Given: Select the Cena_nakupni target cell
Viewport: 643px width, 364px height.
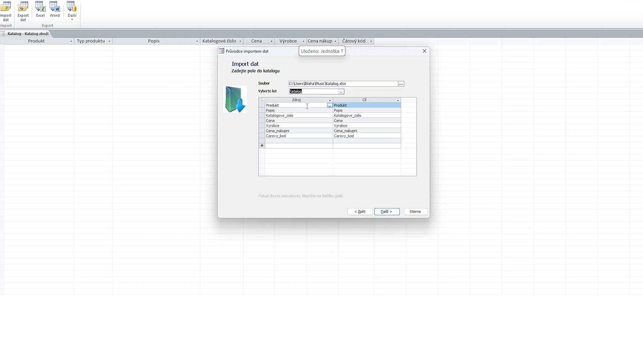Looking at the screenshot, I should 366,131.
